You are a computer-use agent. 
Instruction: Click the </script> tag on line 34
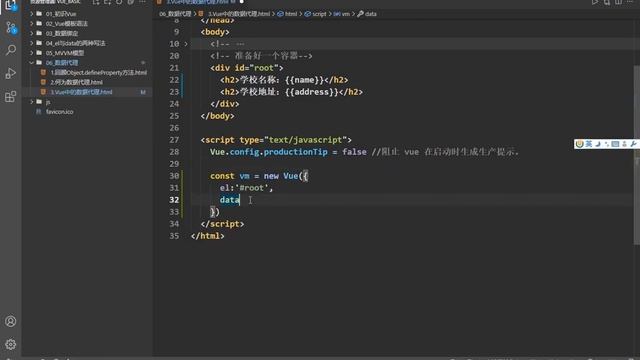(x=222, y=224)
